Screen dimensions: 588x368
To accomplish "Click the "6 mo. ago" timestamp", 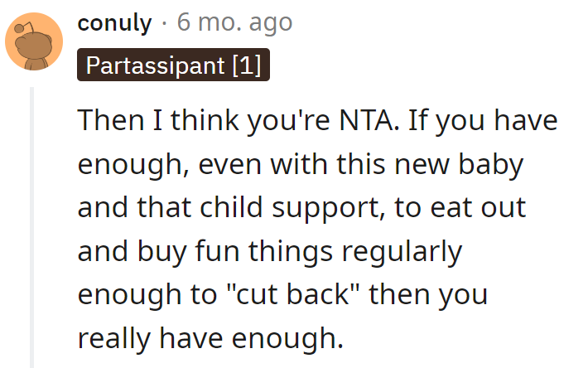I will coord(234,22).
